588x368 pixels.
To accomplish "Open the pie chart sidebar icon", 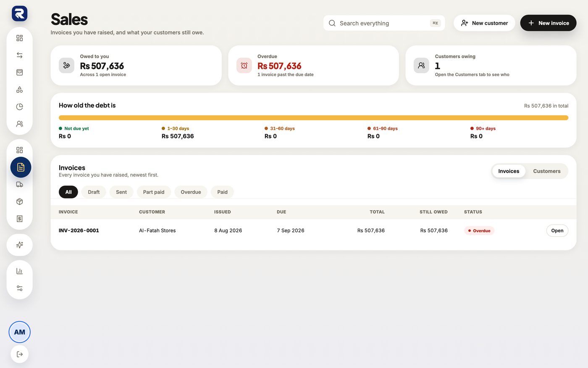I will point(19,107).
